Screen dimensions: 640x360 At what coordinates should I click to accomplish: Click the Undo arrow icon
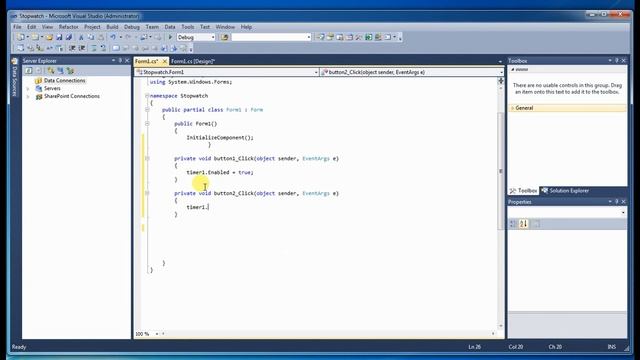point(113,37)
